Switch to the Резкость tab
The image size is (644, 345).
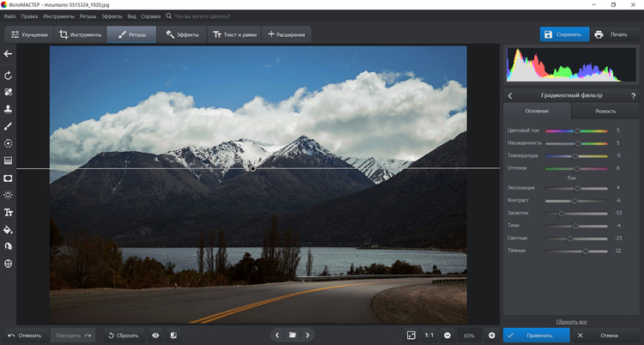coord(606,112)
